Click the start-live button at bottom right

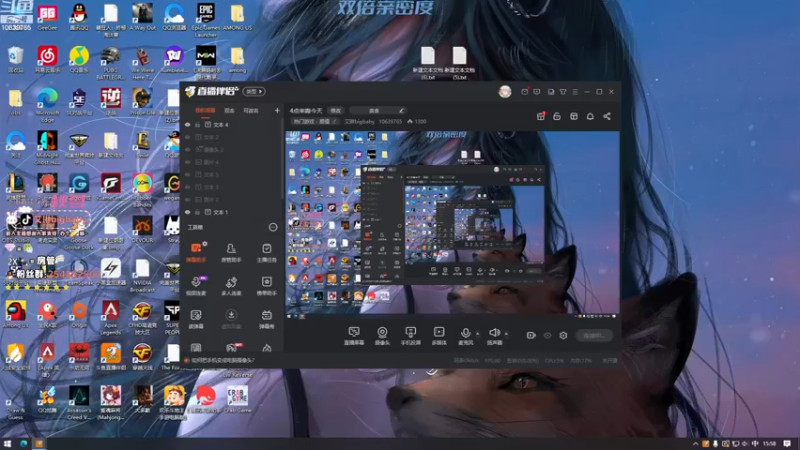594,335
